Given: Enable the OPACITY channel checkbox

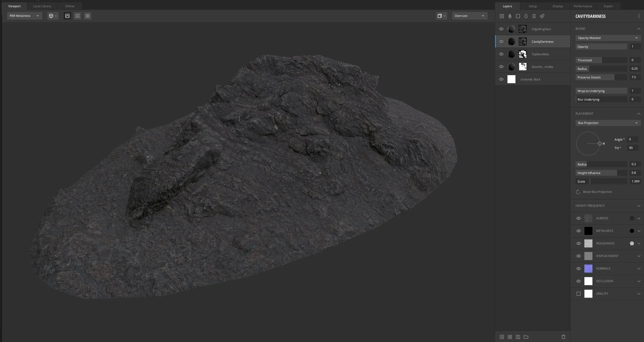Looking at the screenshot, I should (x=579, y=294).
